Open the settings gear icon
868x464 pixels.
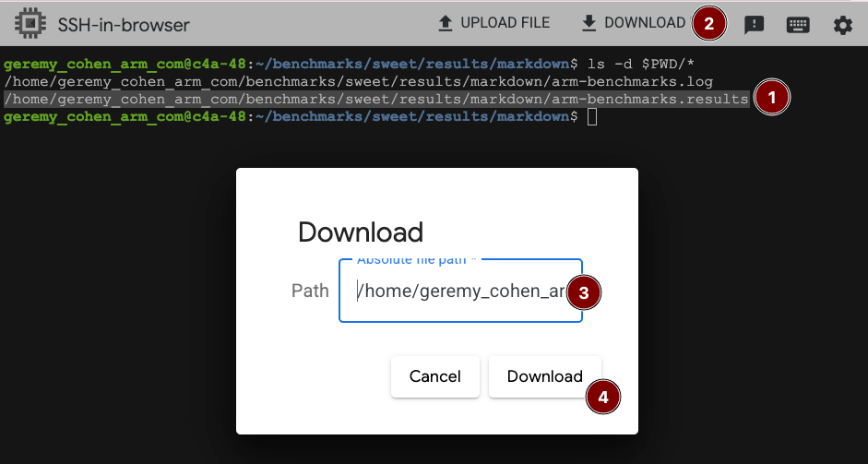(842, 25)
